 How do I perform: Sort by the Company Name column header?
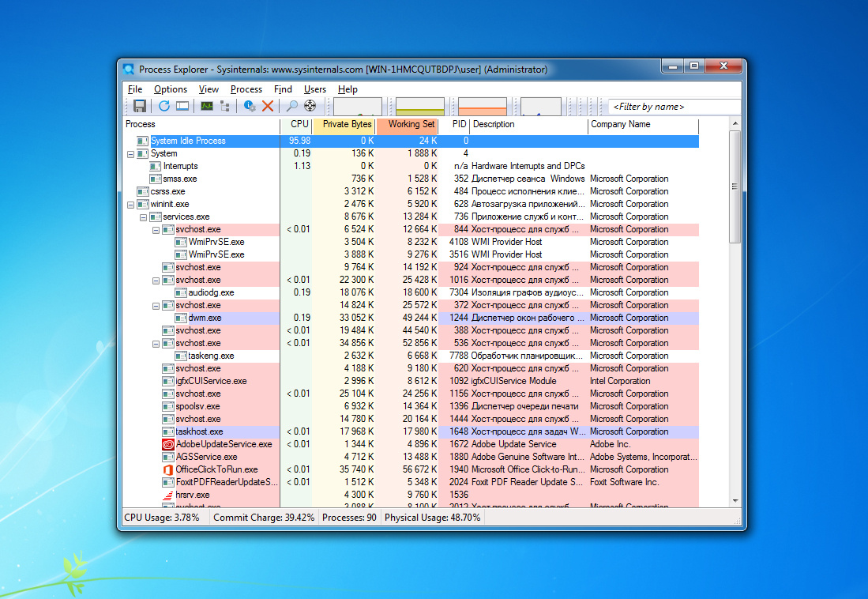[643, 125]
